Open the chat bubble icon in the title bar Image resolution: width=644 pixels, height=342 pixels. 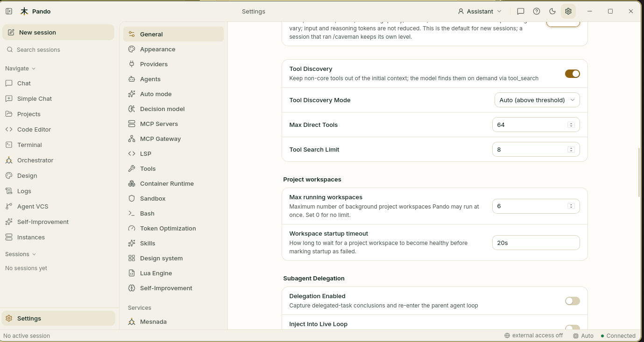tap(521, 11)
